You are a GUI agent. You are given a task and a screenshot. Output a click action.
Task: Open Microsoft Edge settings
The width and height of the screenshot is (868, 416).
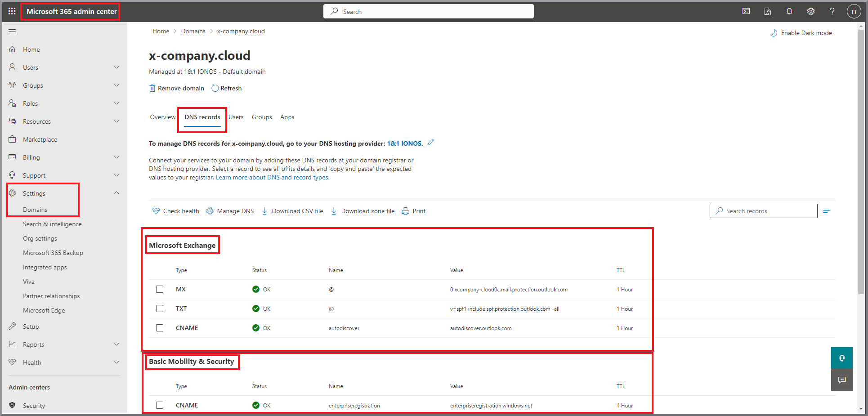coord(44,310)
